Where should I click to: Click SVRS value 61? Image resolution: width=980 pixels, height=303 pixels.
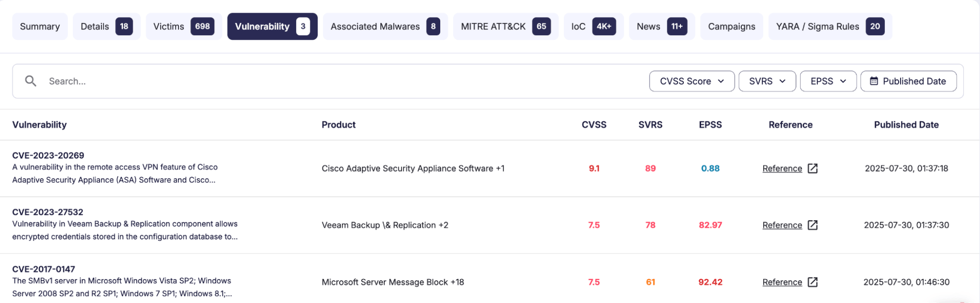point(650,282)
